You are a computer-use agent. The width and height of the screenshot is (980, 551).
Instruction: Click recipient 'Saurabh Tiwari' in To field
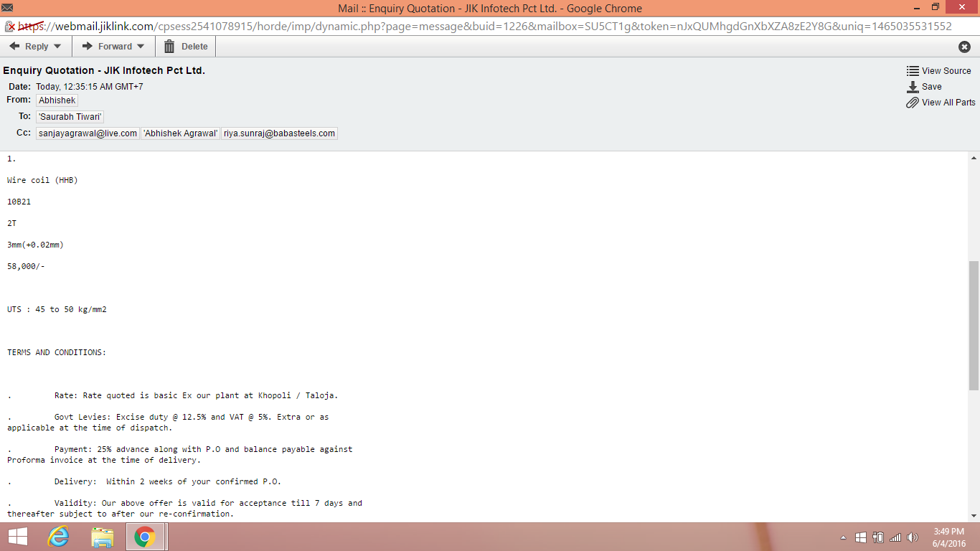click(x=70, y=116)
